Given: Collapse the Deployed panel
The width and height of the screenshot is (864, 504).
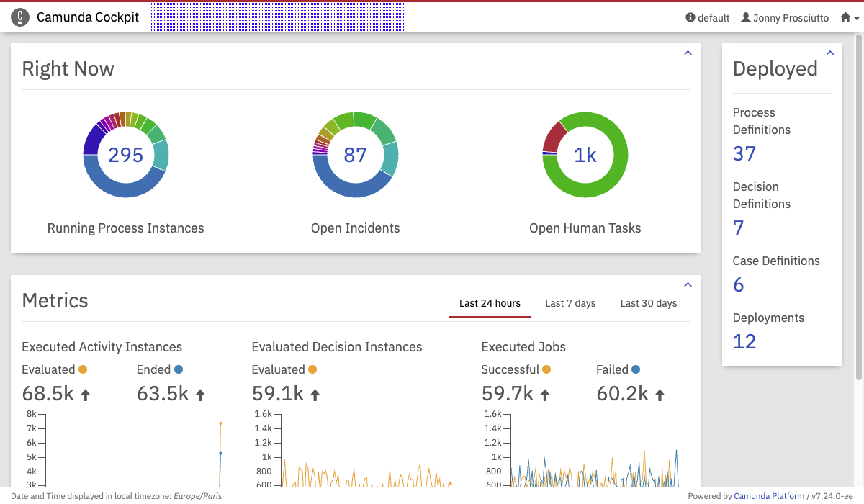Looking at the screenshot, I should pos(830,53).
